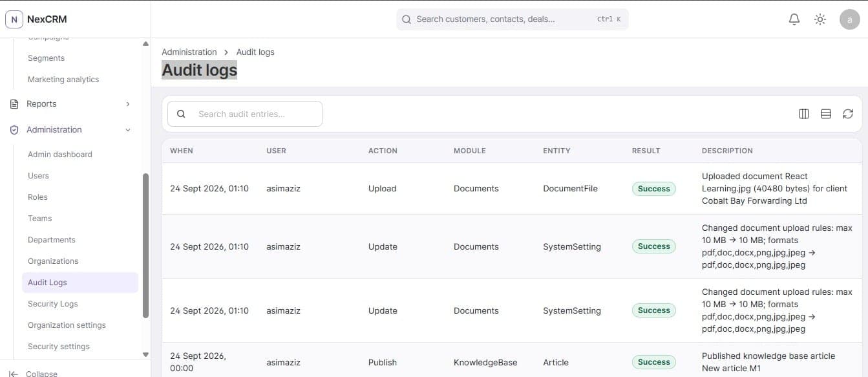Sort by the ACTION column header
The image size is (868, 377).
pyautogui.click(x=383, y=151)
